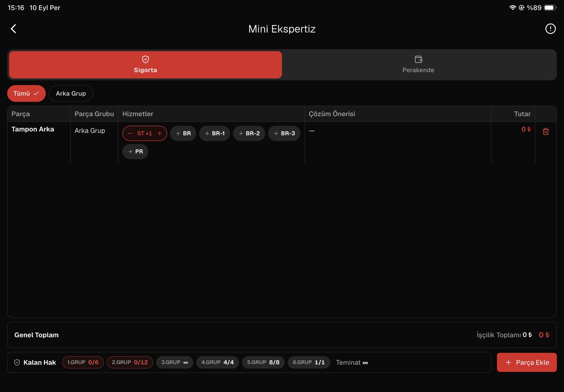Select the 4.GRUP 4/4 badge
Image resolution: width=564 pixels, height=392 pixels.
pos(218,362)
